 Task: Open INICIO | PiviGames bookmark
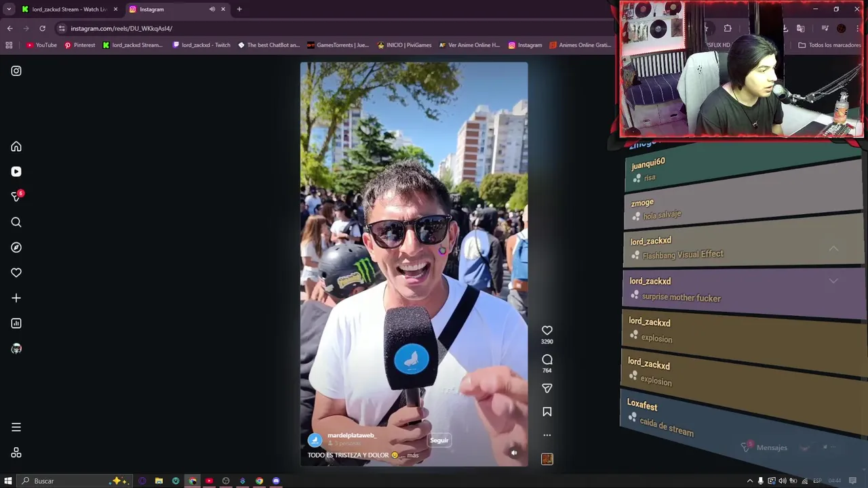click(x=404, y=45)
